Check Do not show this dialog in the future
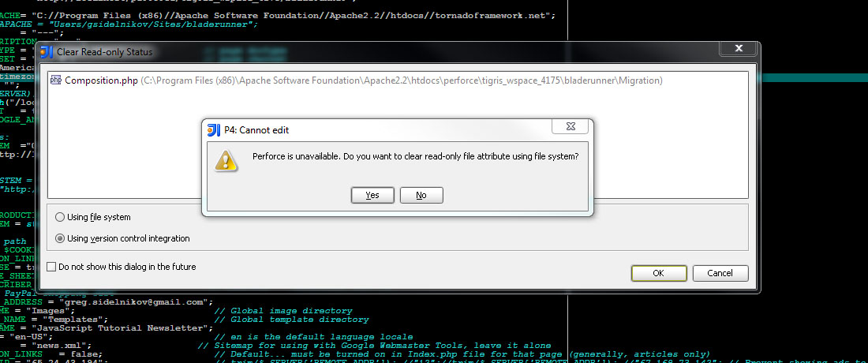868x363 pixels. [x=122, y=267]
